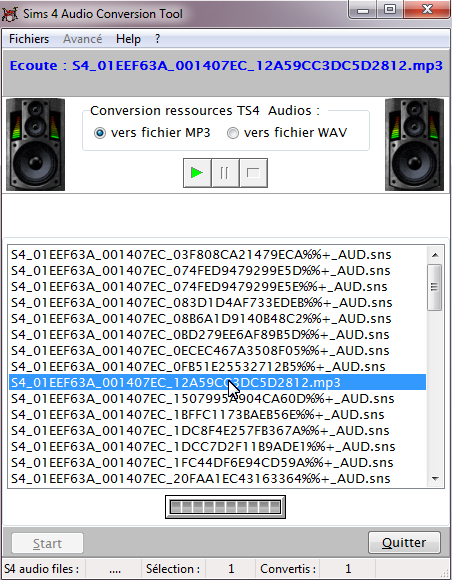Select file ending 074FED9479299E5E%%+_AUD.sns
Image resolution: width=452 pixels, height=580 pixels.
[x=217, y=287]
